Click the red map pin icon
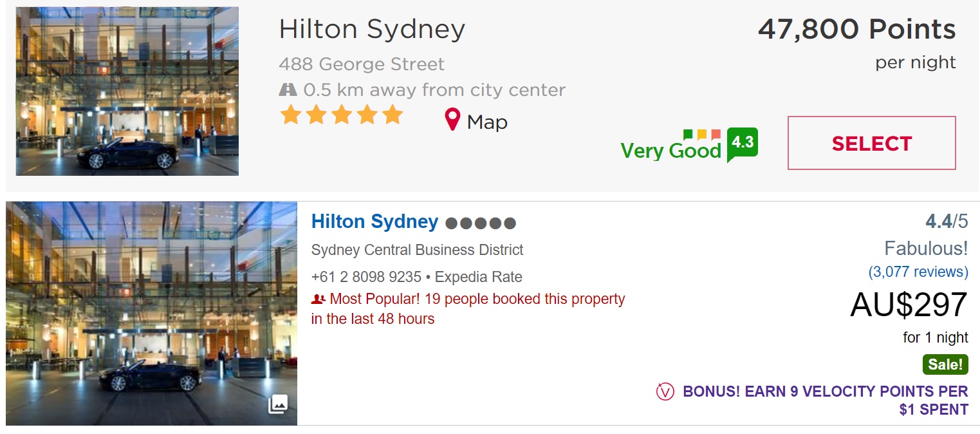 click(453, 120)
